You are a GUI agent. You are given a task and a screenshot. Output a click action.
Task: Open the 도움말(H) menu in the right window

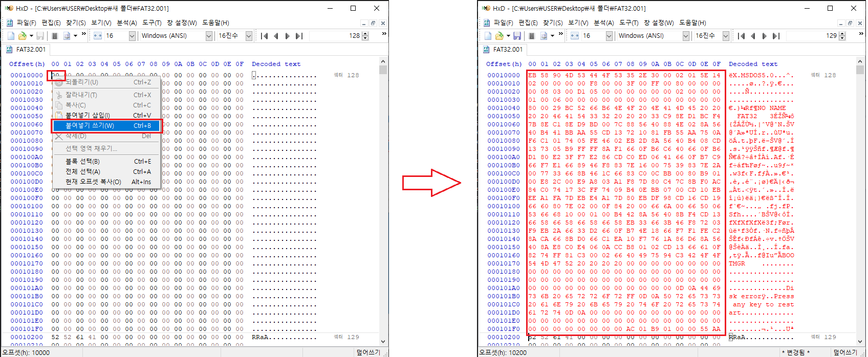click(692, 23)
